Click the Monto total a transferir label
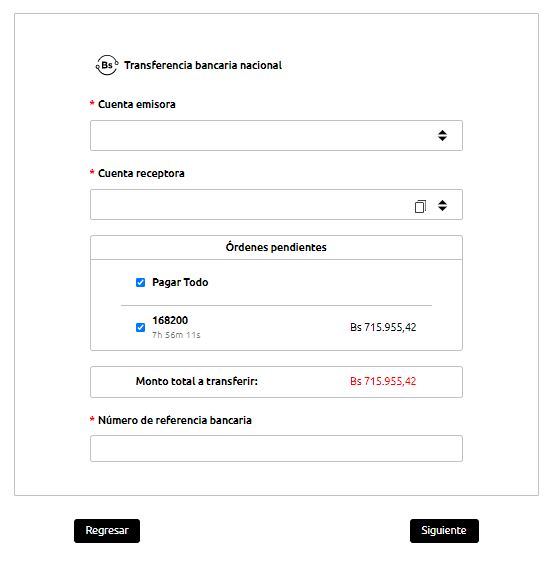This screenshot has width=556, height=561. click(x=196, y=381)
